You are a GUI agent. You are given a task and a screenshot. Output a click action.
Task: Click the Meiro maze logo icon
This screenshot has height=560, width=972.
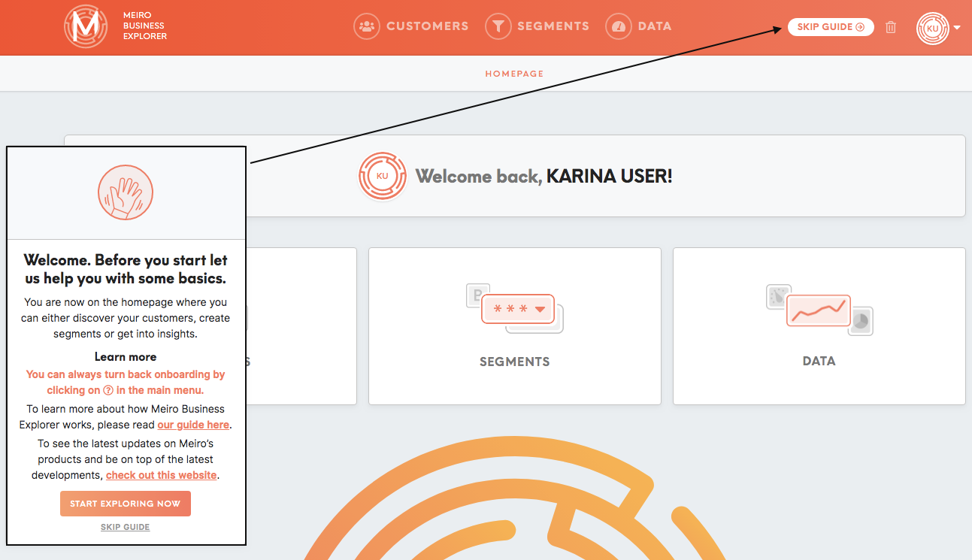click(x=86, y=26)
